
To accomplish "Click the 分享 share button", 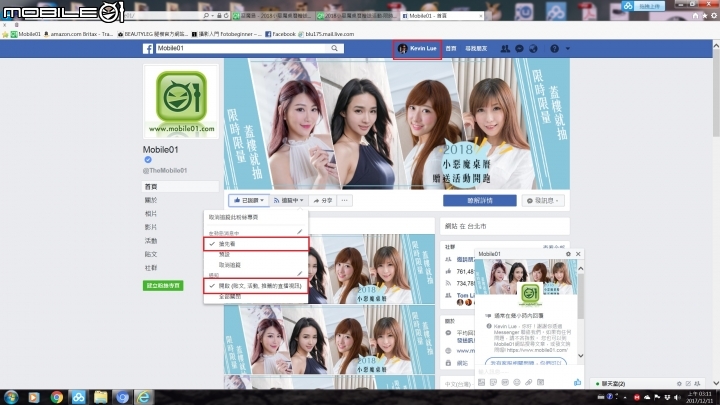I will [323, 201].
